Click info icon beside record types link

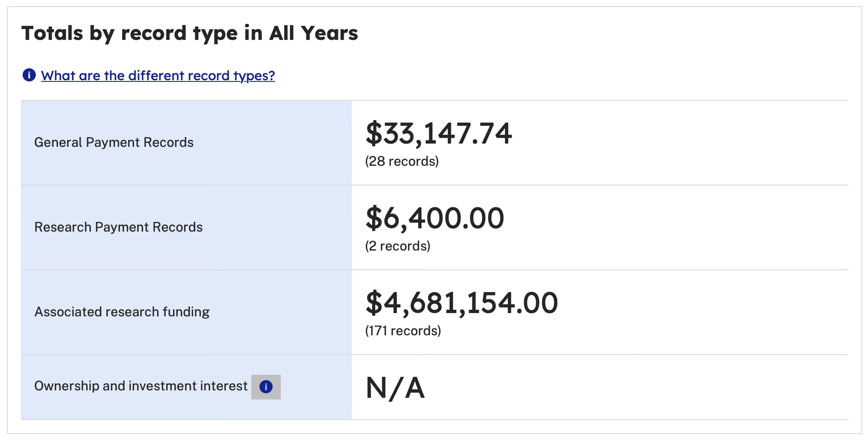pos(29,75)
